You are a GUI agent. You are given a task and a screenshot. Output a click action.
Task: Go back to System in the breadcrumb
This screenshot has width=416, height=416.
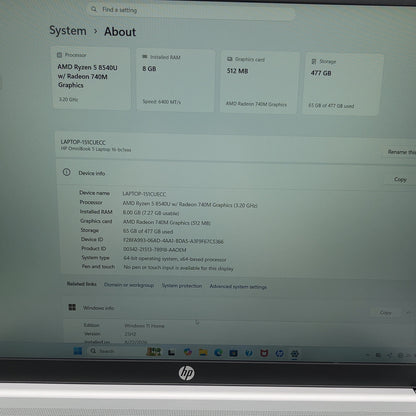[68, 31]
